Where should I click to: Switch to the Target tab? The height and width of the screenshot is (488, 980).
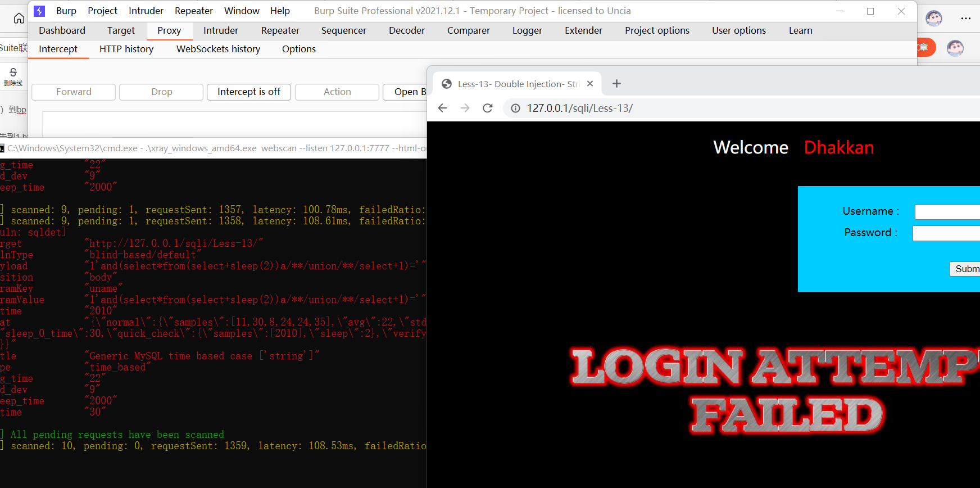121,30
